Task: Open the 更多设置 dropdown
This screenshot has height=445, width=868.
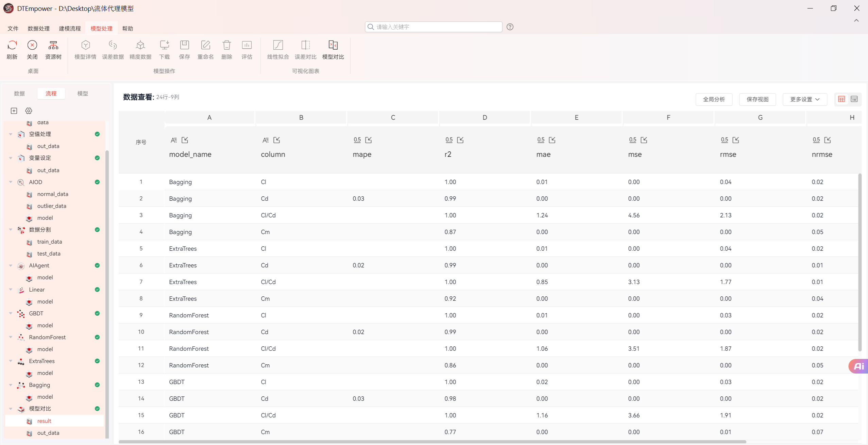Action: coord(804,99)
